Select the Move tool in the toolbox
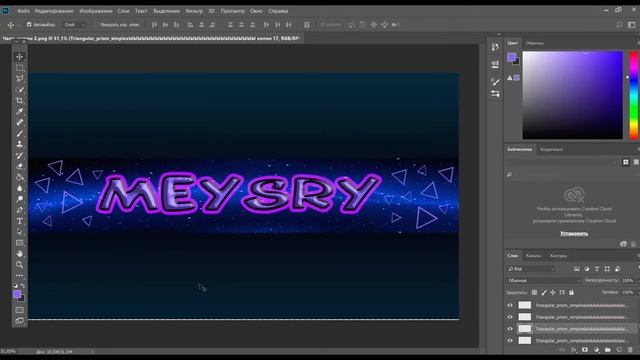This screenshot has height=360, width=640. click(19, 57)
